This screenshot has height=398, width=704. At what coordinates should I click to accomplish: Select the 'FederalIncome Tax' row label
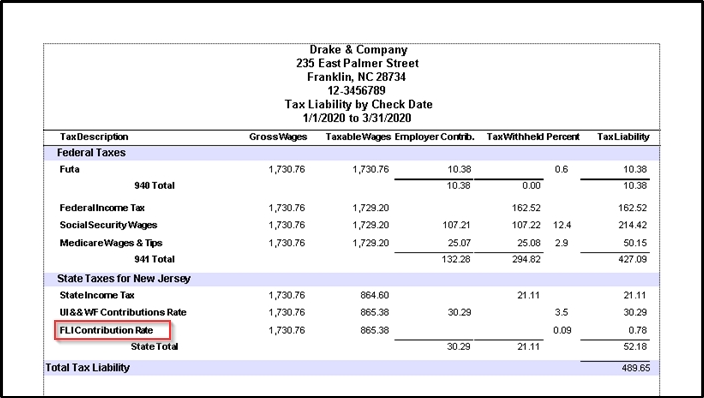(102, 208)
